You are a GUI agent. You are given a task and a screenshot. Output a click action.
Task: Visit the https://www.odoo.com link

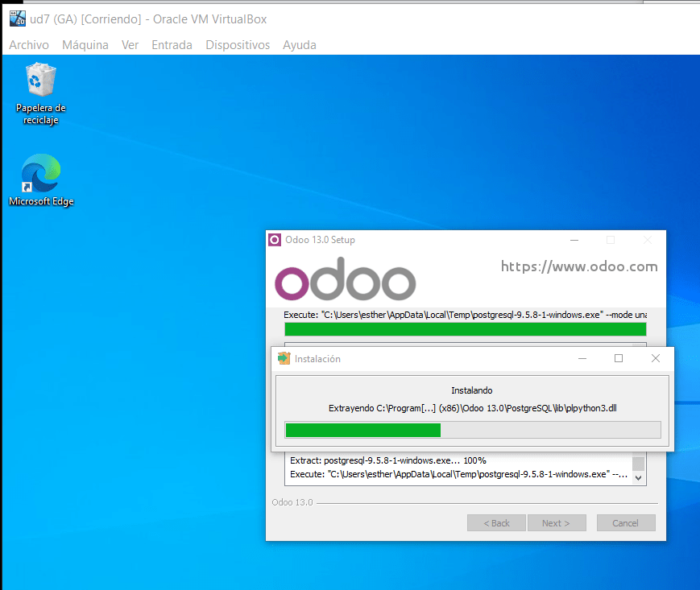pos(578,266)
